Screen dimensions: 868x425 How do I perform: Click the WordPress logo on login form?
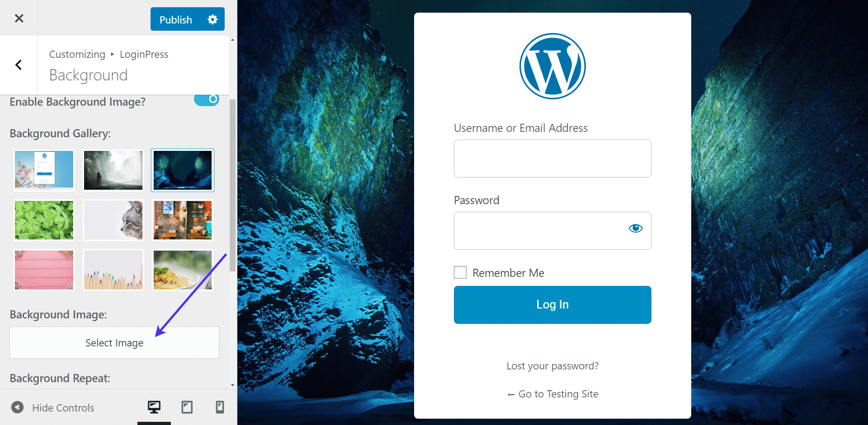tap(552, 66)
